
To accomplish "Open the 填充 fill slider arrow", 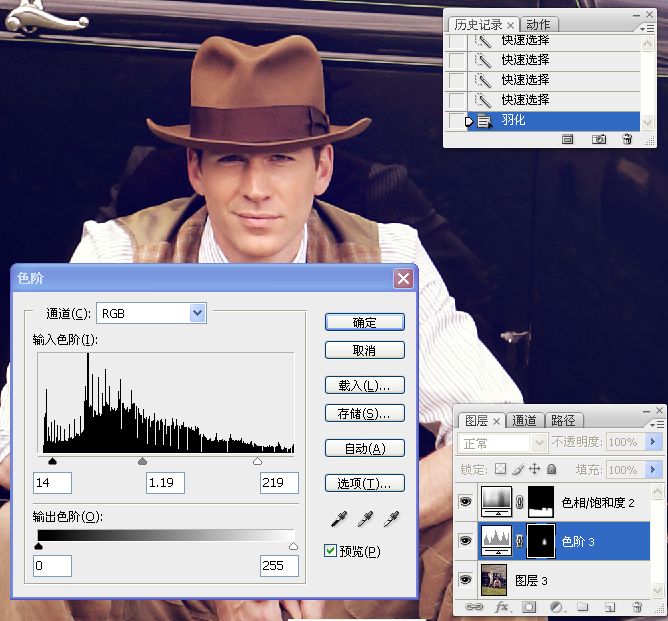I will (654, 469).
